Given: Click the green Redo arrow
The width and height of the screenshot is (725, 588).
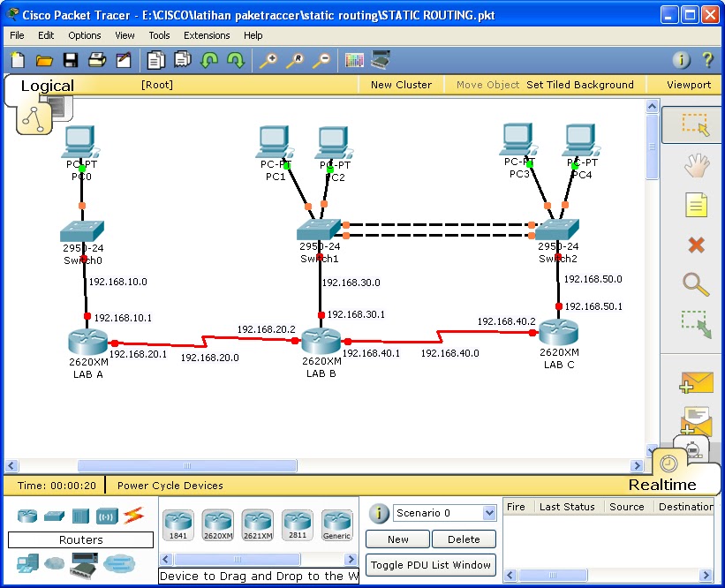Looking at the screenshot, I should [236, 60].
